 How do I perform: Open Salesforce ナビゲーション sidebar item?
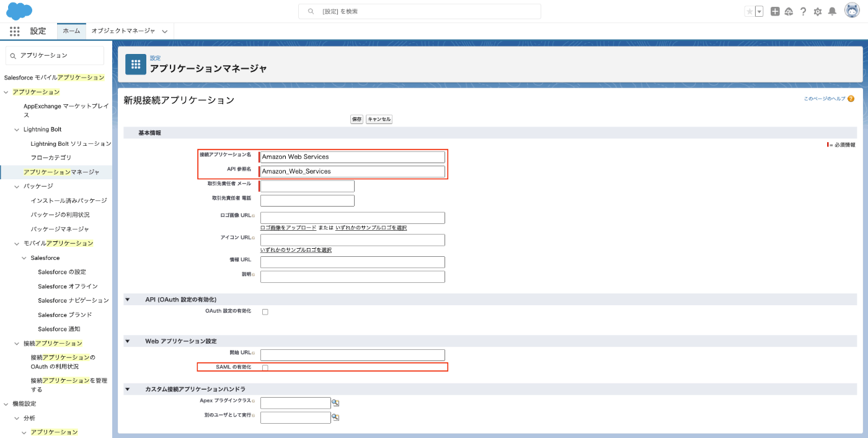73,300
